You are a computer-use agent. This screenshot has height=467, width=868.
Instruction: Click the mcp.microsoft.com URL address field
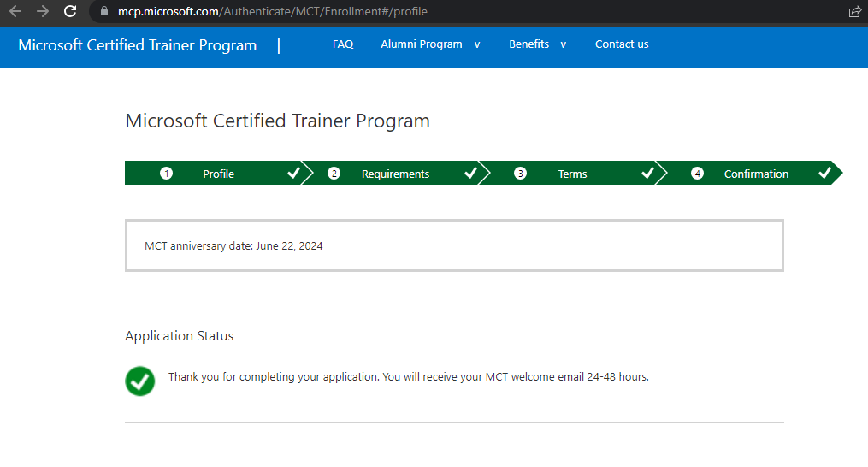272,12
